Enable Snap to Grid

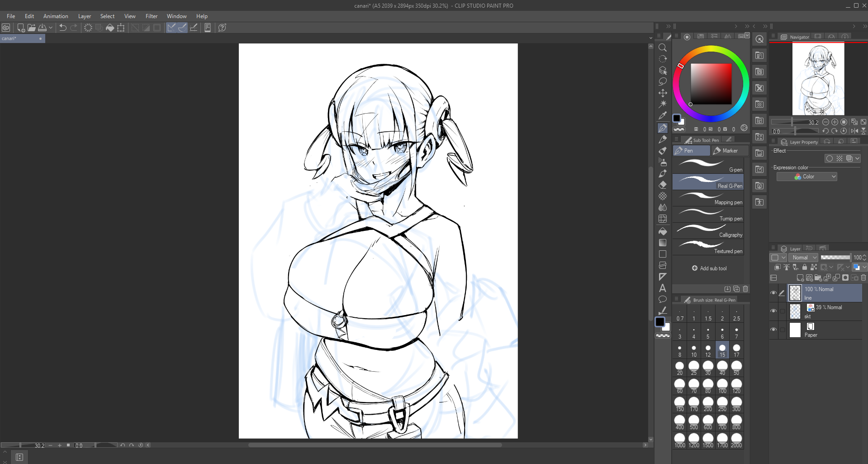point(194,28)
